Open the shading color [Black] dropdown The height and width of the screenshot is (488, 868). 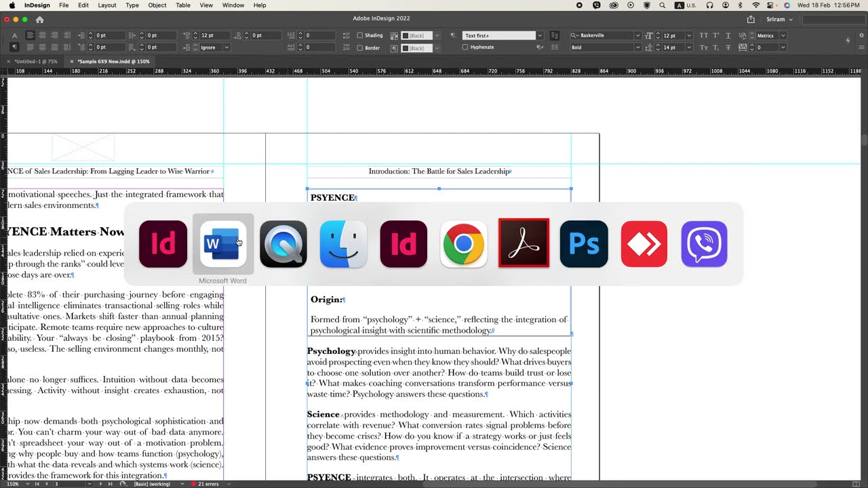[437, 35]
